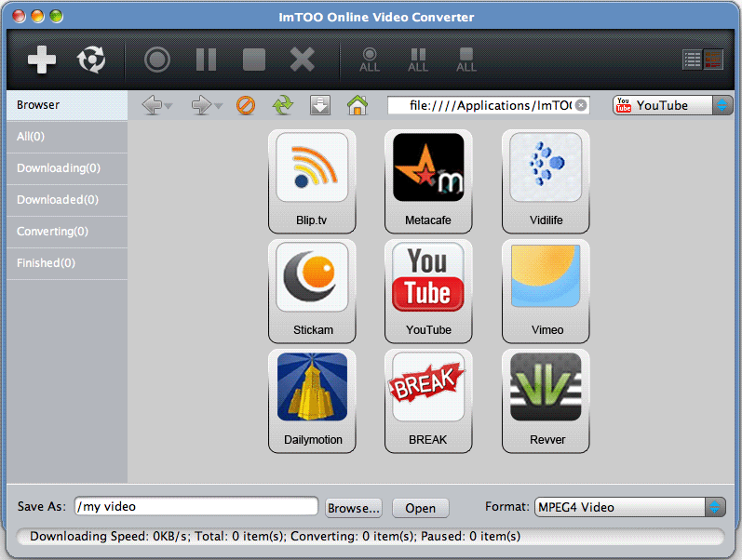
Task: Go forward in the browser
Action: coord(202,105)
